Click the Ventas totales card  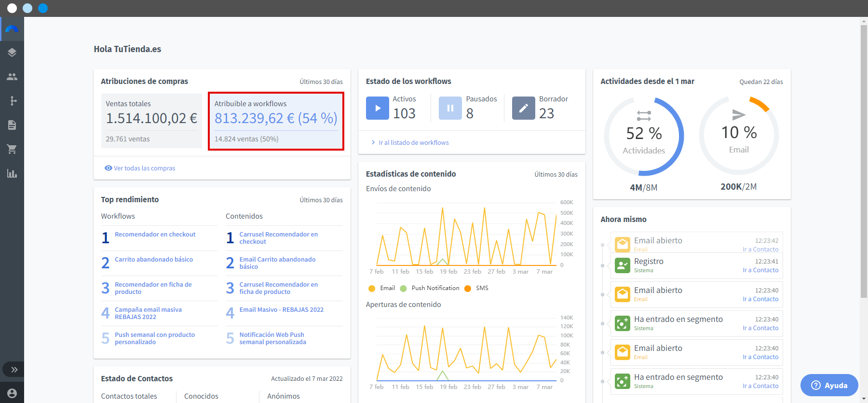(x=151, y=121)
